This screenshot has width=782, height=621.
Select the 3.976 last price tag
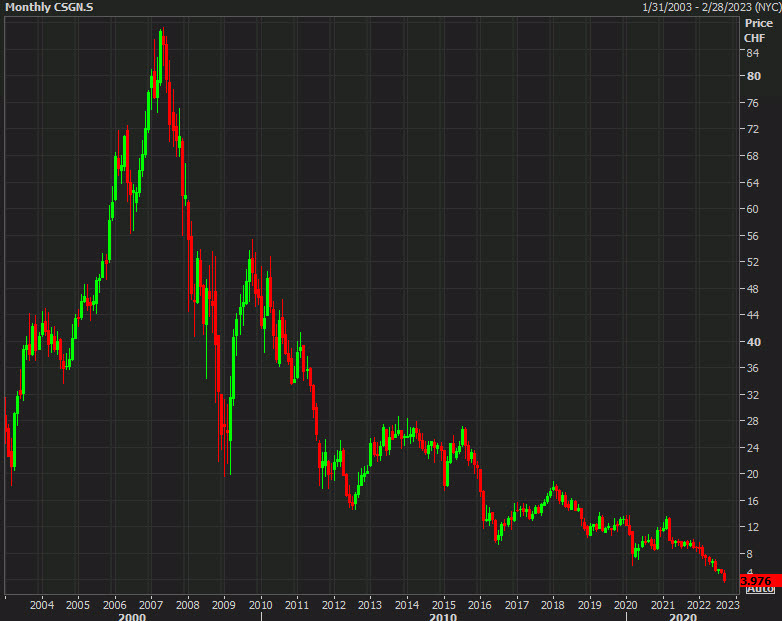(x=761, y=581)
